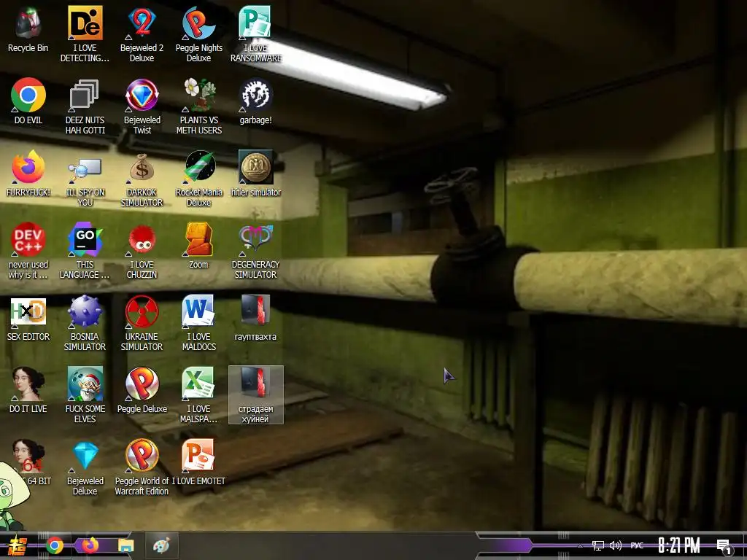The height and width of the screenshot is (560, 747).
Task: Open the network status tray icon
Action: (598, 545)
